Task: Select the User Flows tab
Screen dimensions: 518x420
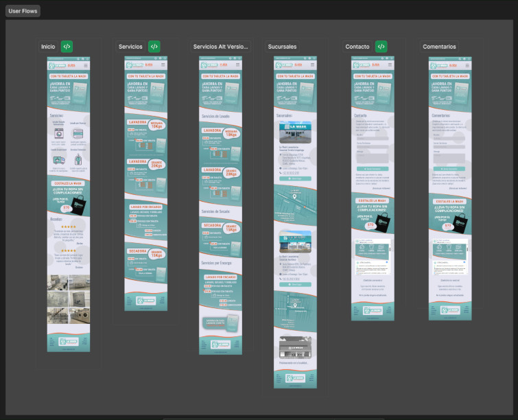Action: [24, 11]
